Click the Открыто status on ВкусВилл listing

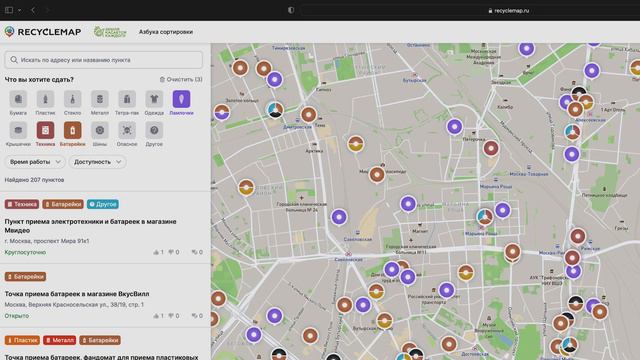(17, 316)
